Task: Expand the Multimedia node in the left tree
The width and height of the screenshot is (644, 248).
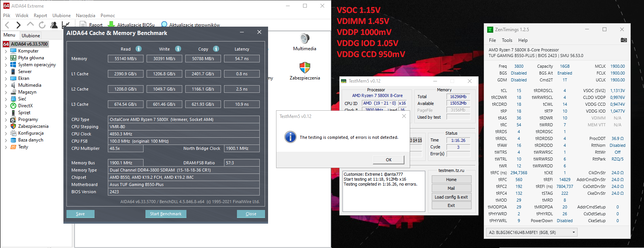Action: coord(6,85)
